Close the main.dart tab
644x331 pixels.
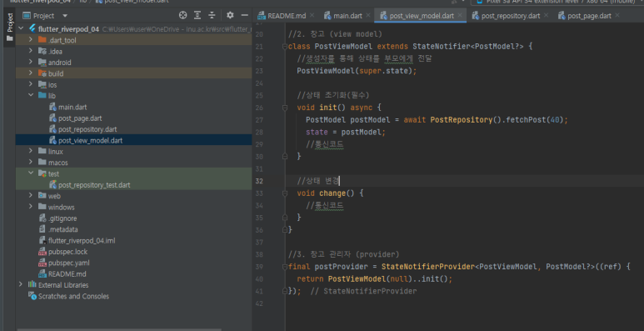coord(367,15)
